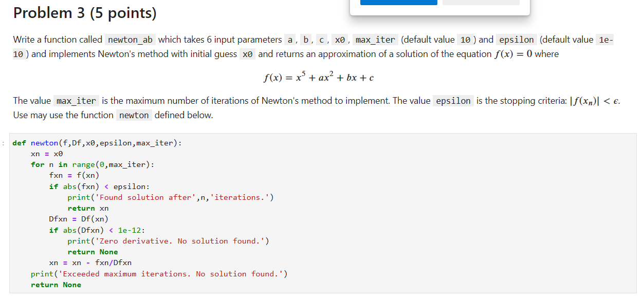Click the inline newton function reference
Screen dimensions: 644x299
(x=134, y=115)
